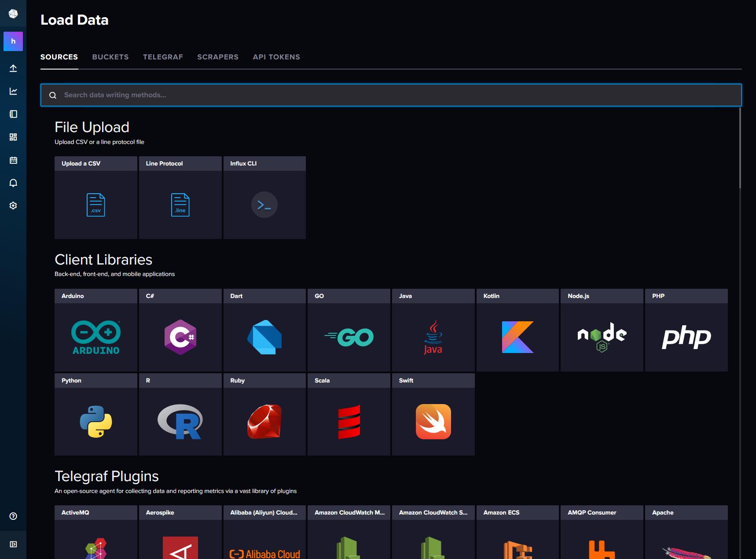Open Data Explorer graph icon in sidebar
The image size is (756, 559).
tap(13, 91)
